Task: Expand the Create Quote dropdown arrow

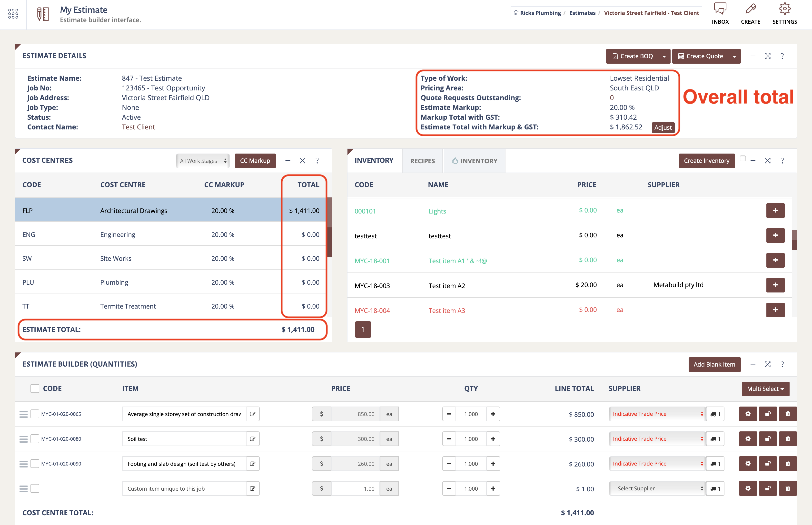Action: click(734, 56)
